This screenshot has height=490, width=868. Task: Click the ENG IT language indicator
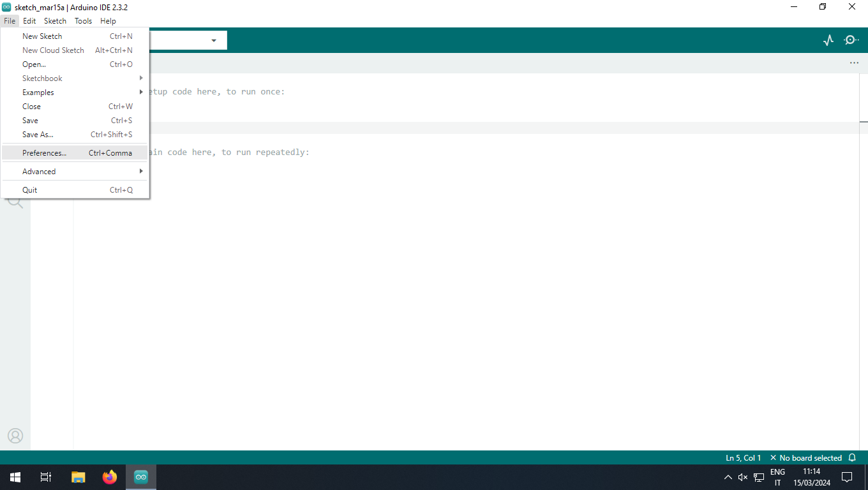point(777,477)
